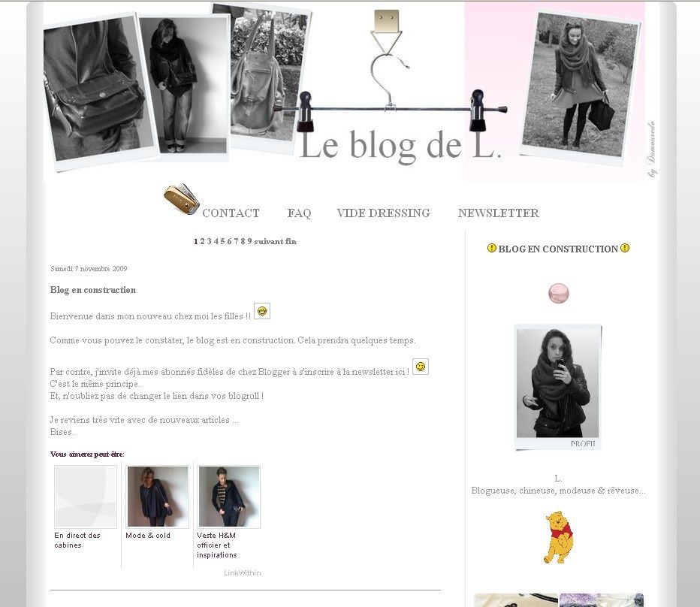Click the grinning smiley after the welcome line
Viewport: 700px width, 607px height.
tap(262, 311)
